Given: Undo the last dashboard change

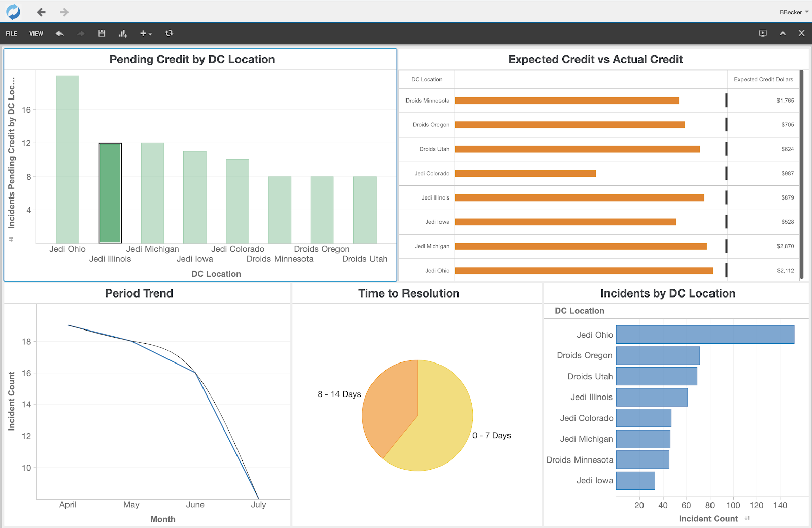Looking at the screenshot, I should pos(60,34).
